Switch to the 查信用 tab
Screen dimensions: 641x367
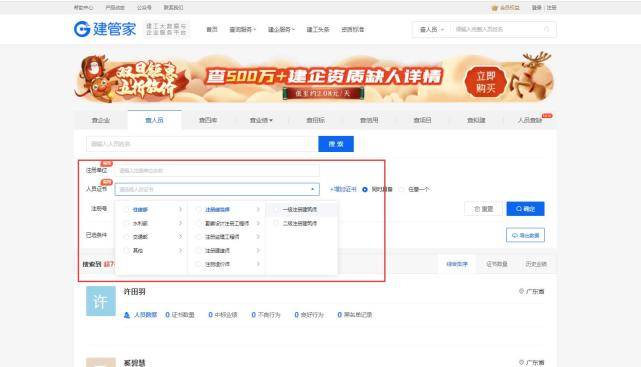pos(369,120)
